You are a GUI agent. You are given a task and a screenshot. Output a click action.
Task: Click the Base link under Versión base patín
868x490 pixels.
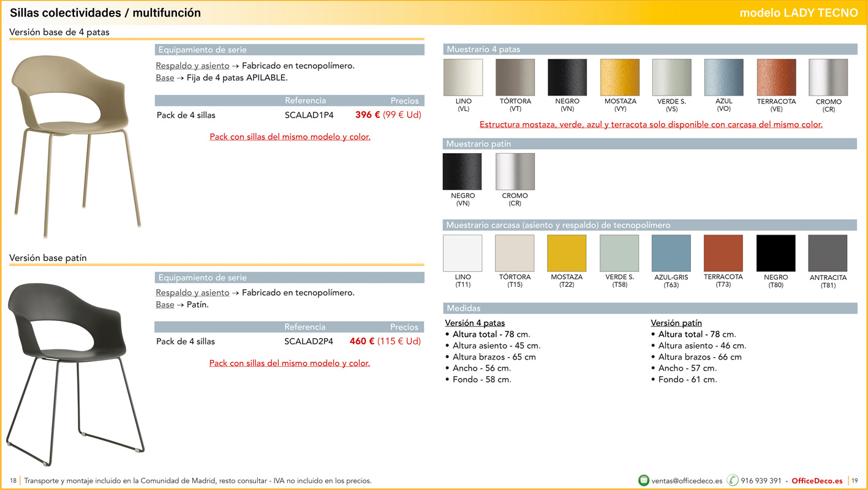click(165, 304)
